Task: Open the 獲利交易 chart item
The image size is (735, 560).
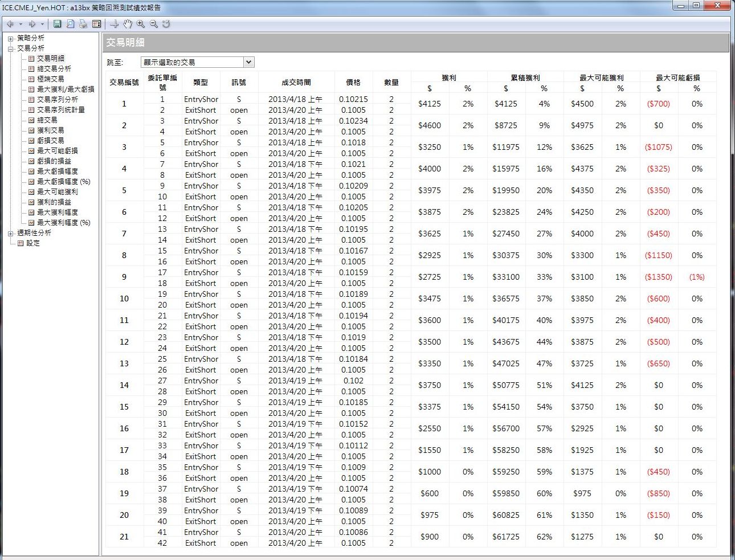Action: pos(51,130)
